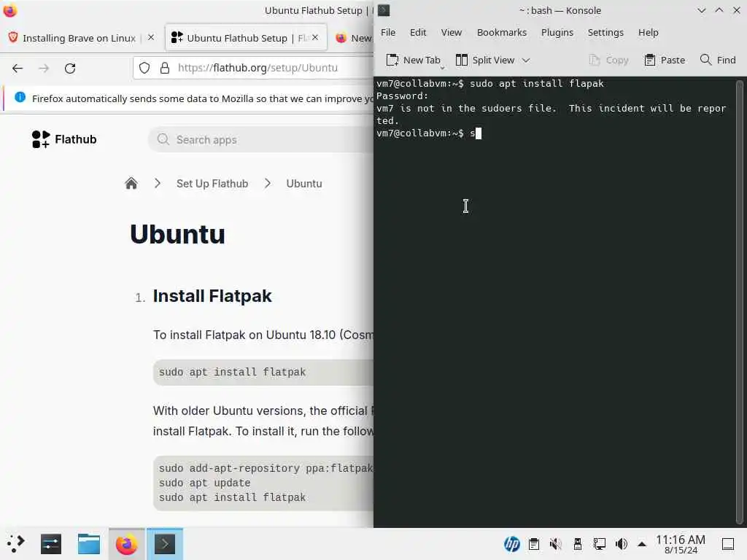
Task: Open System Settings from the taskbar
Action: click(x=51, y=544)
